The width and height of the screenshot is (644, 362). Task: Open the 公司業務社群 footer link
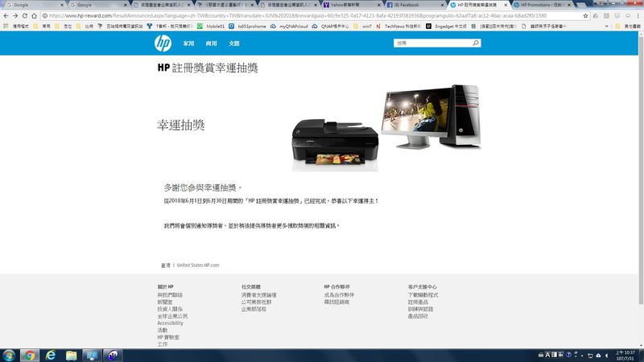pos(256,302)
